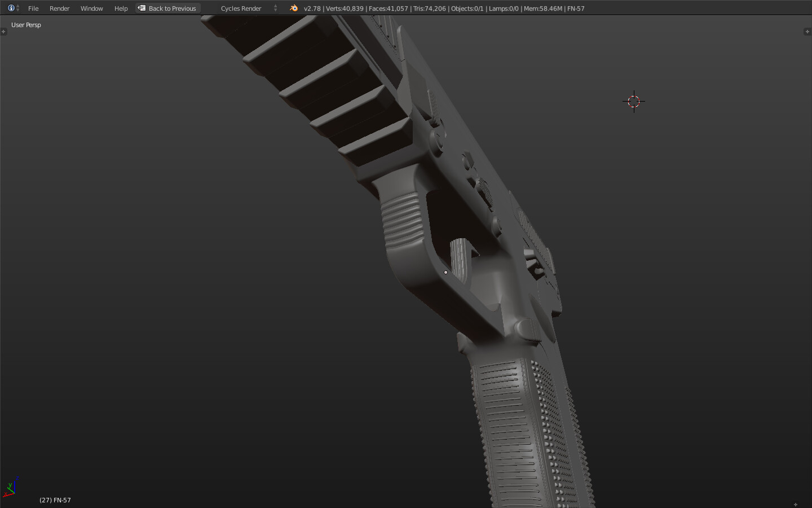Open the Help menu
812x508 pixels.
(121, 8)
